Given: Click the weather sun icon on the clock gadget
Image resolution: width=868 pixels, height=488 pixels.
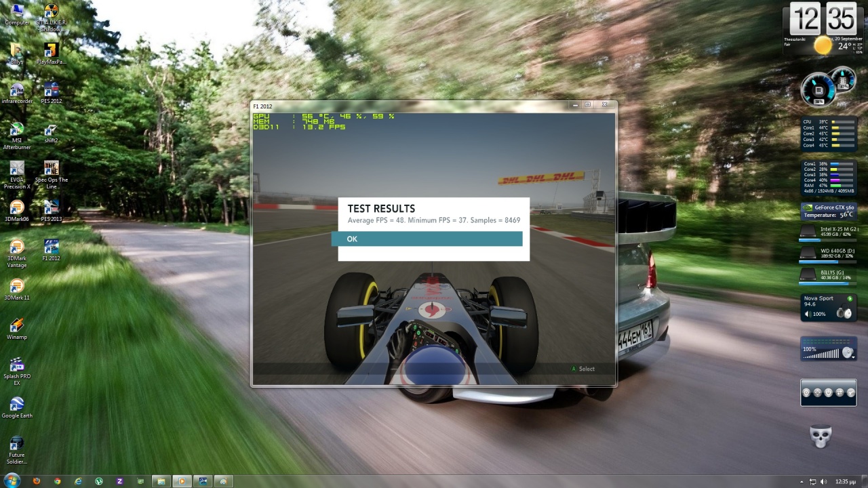Looking at the screenshot, I should 823,45.
